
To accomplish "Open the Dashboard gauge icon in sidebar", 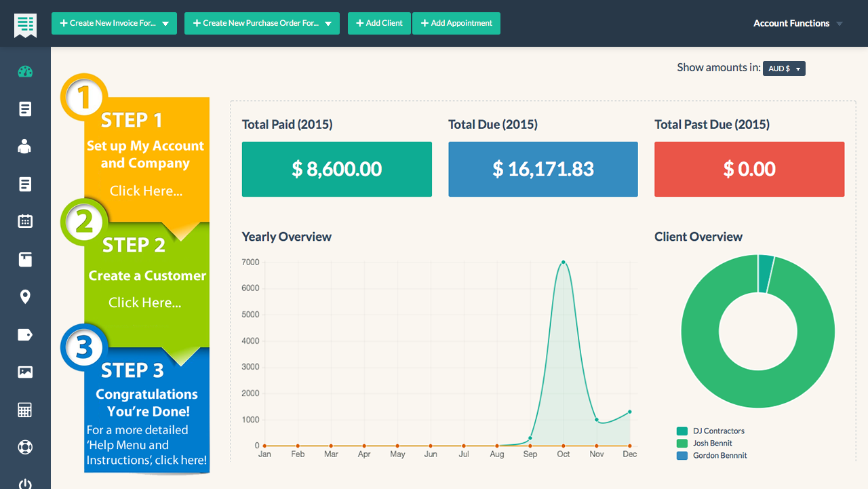I will [x=24, y=71].
